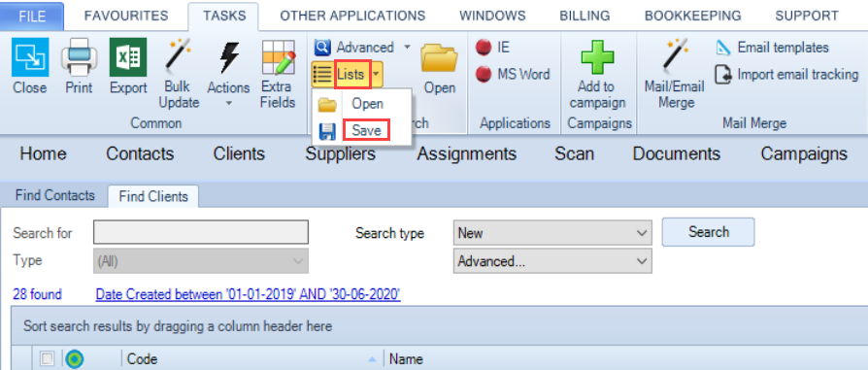Image resolution: width=868 pixels, height=370 pixels.
Task: Open Email templates
Action: [772, 48]
